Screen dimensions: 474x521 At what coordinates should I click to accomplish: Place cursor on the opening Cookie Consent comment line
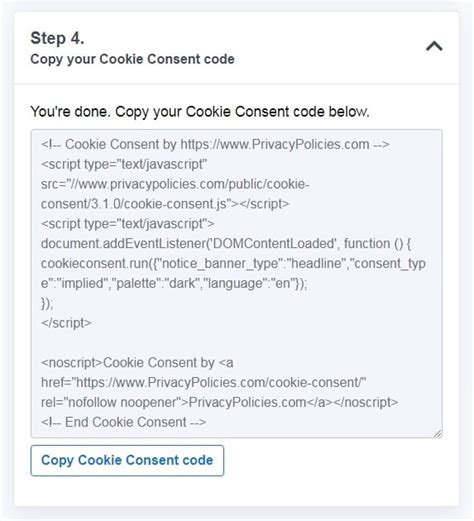tap(215, 144)
